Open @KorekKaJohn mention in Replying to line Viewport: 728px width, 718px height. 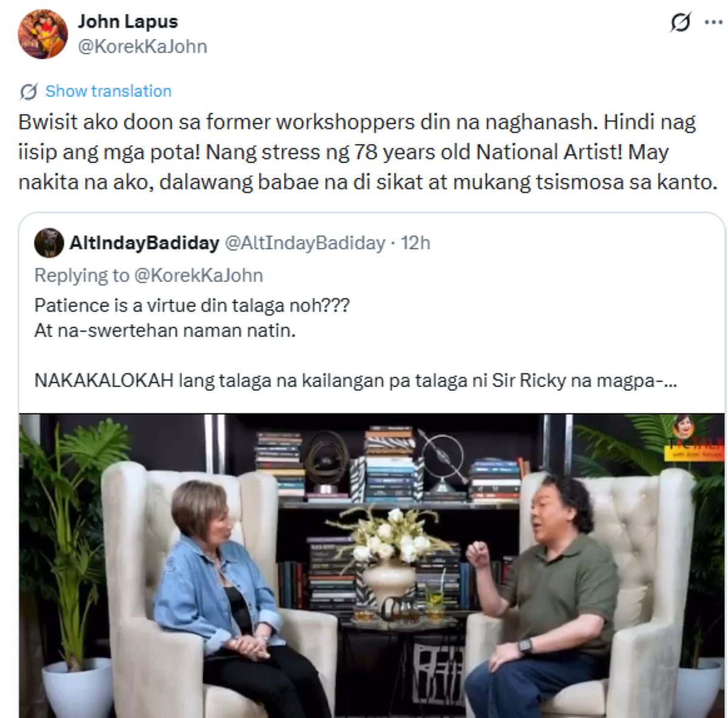pos(198,275)
